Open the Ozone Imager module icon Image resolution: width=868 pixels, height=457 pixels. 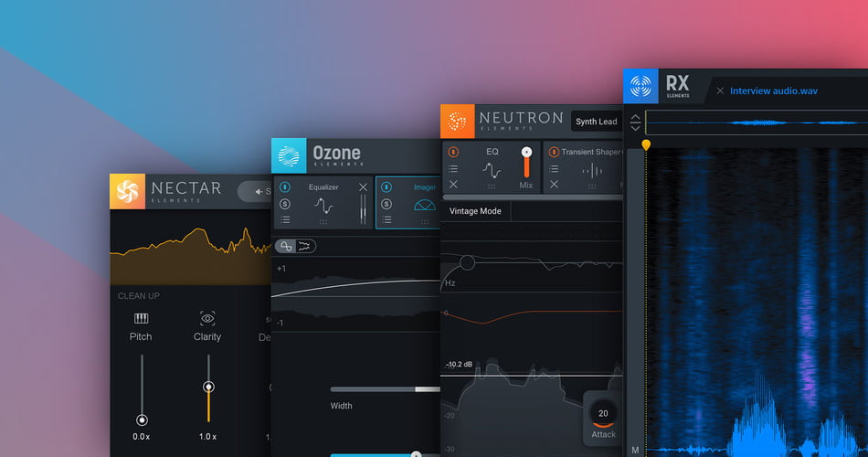pyautogui.click(x=424, y=207)
